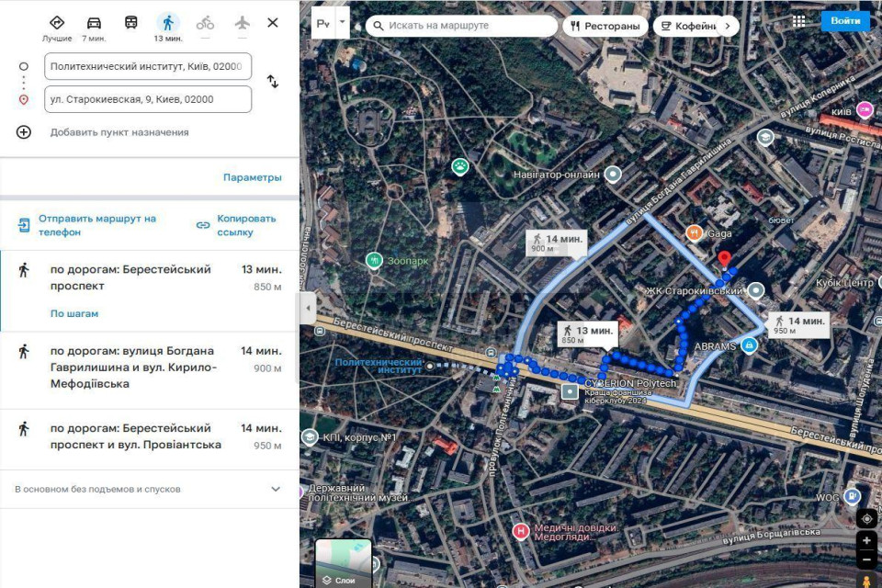The height and width of the screenshot is (588, 882).
Task: Select the public transit travel mode icon
Action: pos(131,22)
